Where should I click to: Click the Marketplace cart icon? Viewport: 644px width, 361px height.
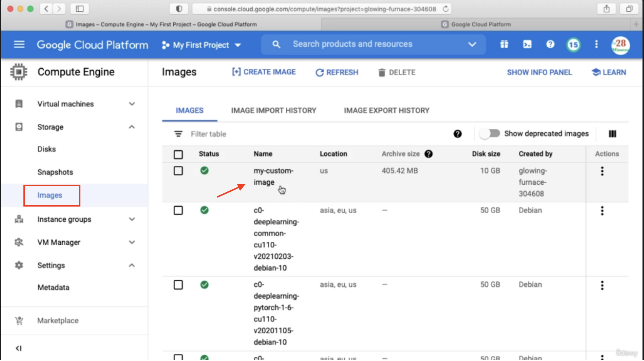19,321
